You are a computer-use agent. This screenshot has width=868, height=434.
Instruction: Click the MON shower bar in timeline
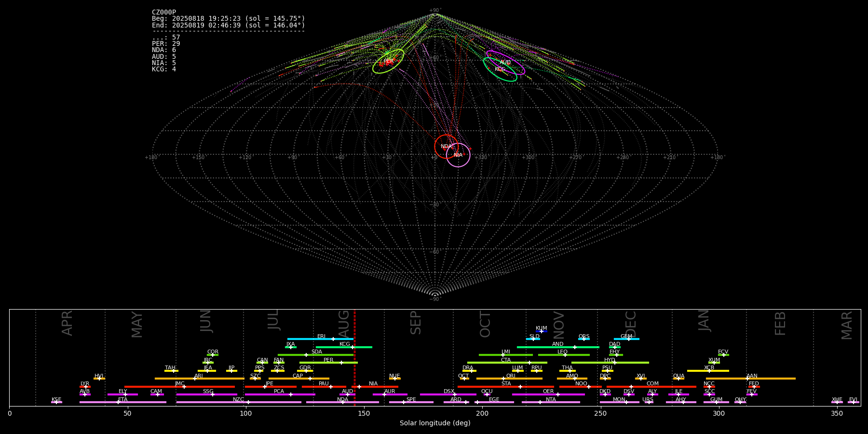tap(620, 402)
